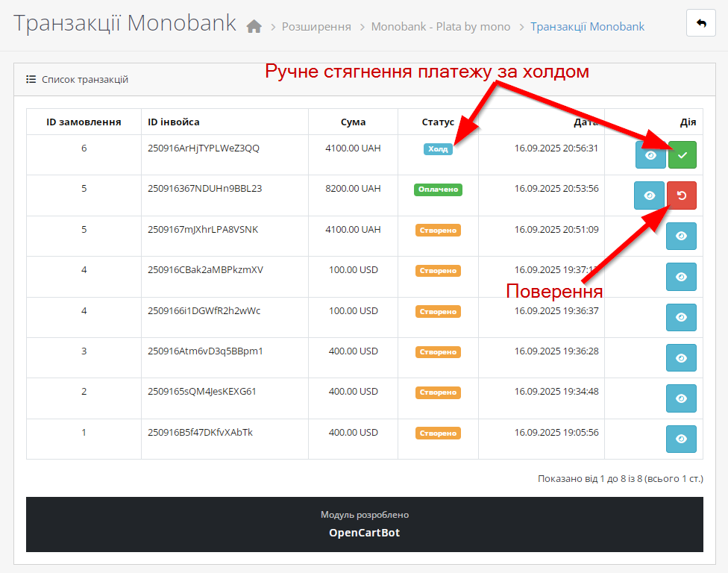Go to Monobank - Plata by mono breadcrumb

pyautogui.click(x=441, y=27)
